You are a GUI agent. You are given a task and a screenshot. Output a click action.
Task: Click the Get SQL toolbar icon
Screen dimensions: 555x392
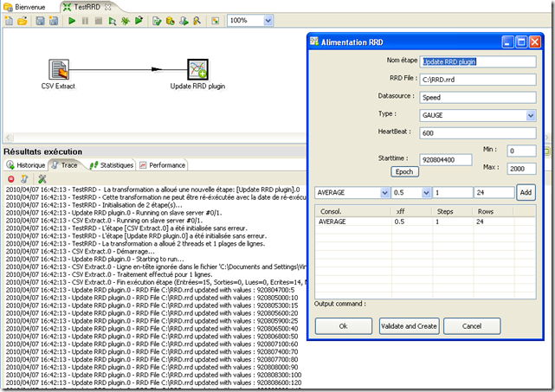point(184,21)
